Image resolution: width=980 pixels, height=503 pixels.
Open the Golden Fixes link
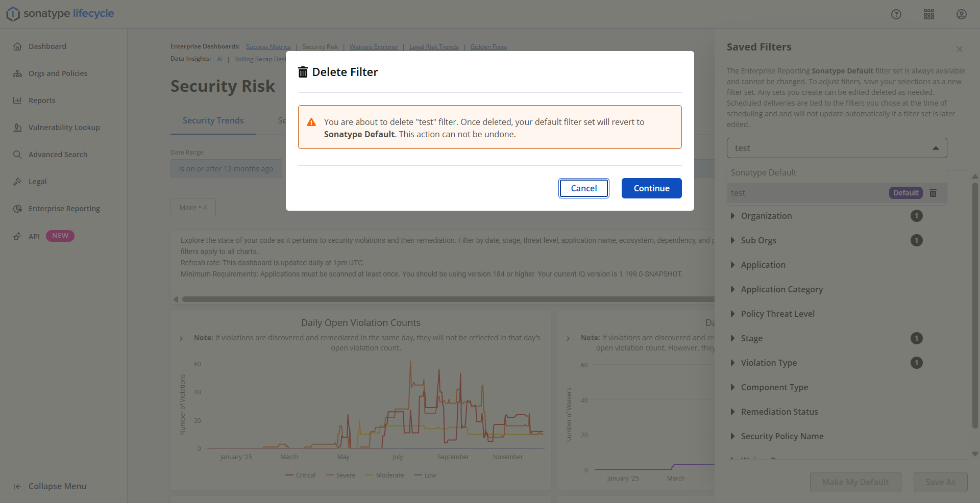coord(488,47)
